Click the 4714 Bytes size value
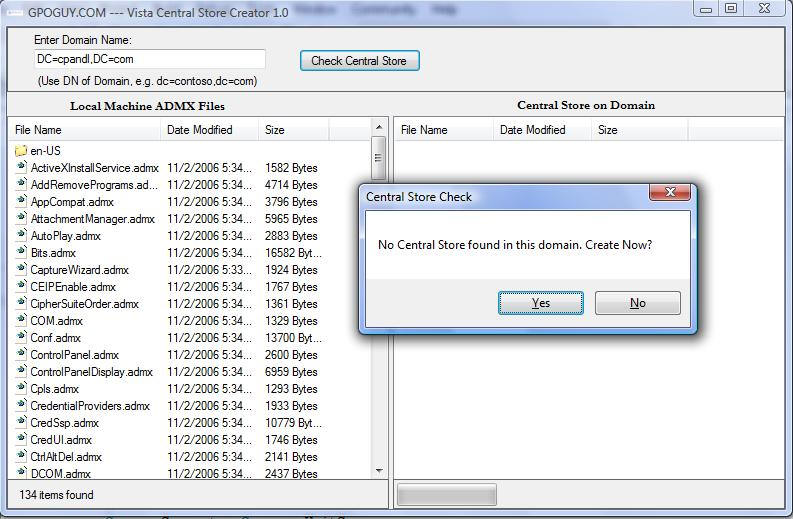Image resolution: width=793 pixels, height=519 pixels. [x=291, y=185]
